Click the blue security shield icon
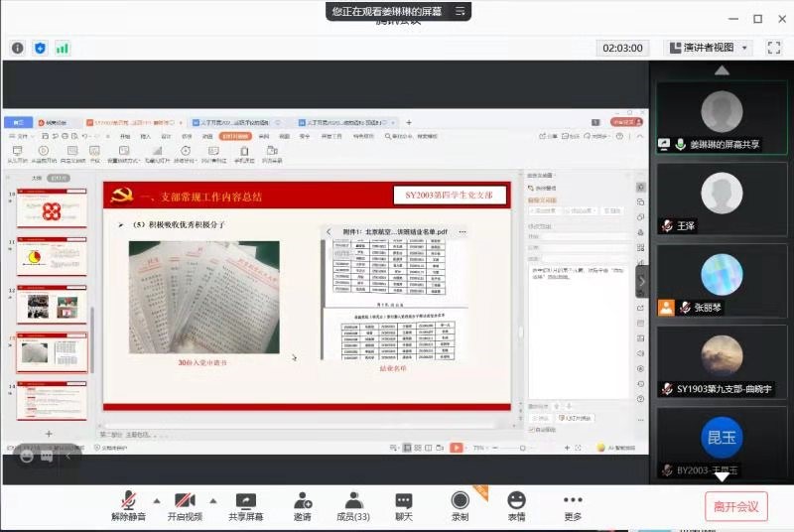794x532 pixels. pos(41,48)
